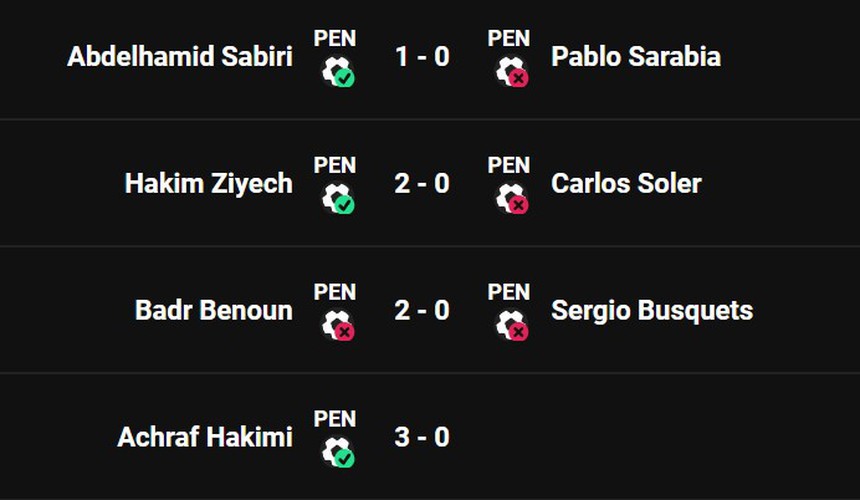This screenshot has width=860, height=500.
Task: Open Pablo Sarabia's player link
Action: click(635, 57)
